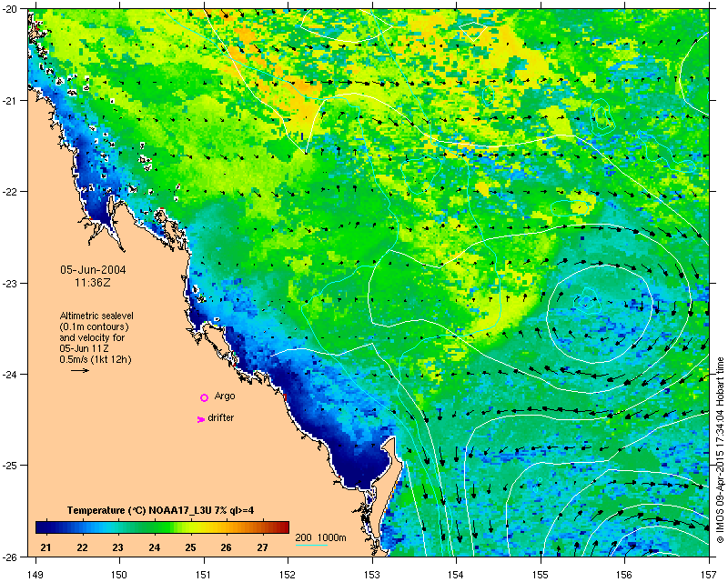Click the color bar tick label 25

190,547
